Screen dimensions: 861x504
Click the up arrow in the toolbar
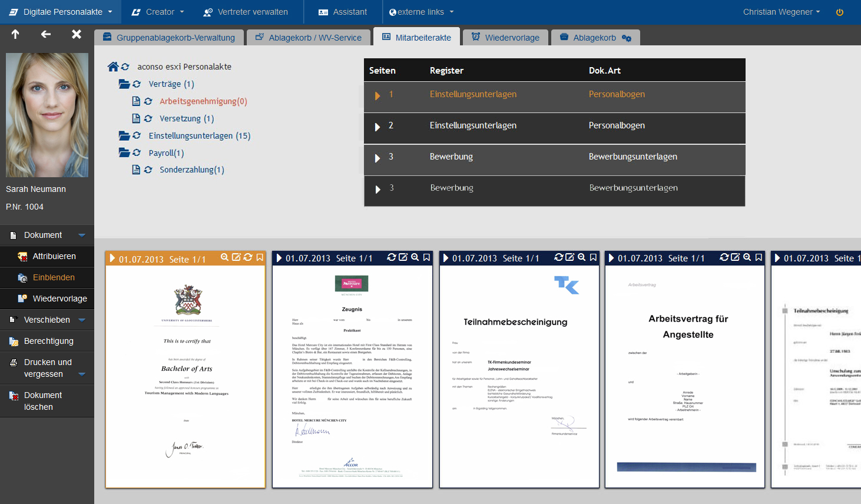(15, 34)
